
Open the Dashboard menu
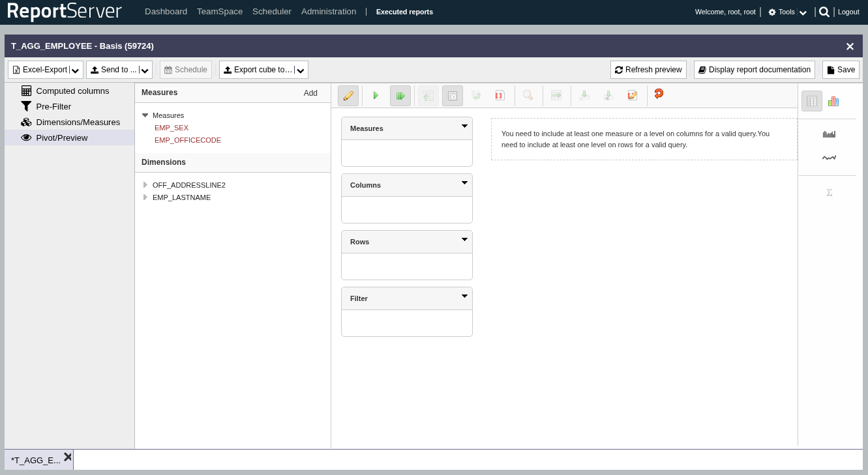click(166, 12)
